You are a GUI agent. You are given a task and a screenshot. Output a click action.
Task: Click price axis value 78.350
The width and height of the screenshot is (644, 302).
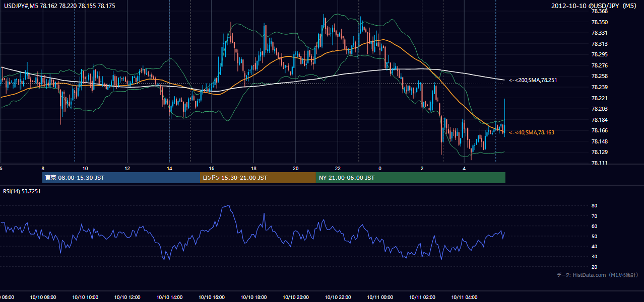click(x=600, y=22)
